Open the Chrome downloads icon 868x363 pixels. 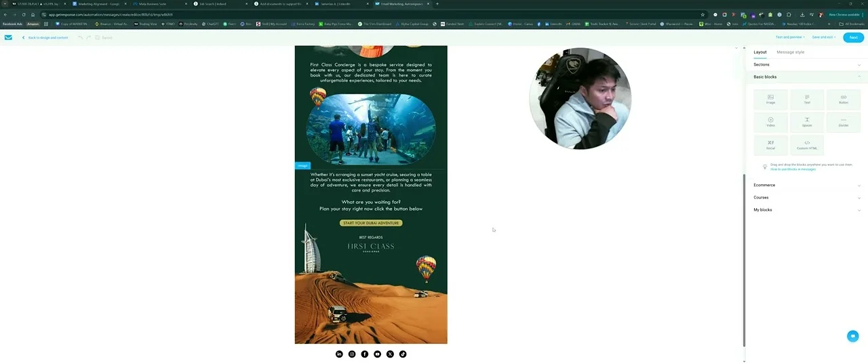[802, 14]
